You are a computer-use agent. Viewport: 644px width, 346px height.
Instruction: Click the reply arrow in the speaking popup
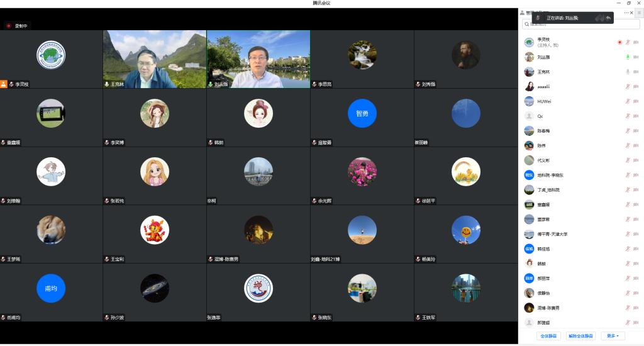[x=608, y=18]
